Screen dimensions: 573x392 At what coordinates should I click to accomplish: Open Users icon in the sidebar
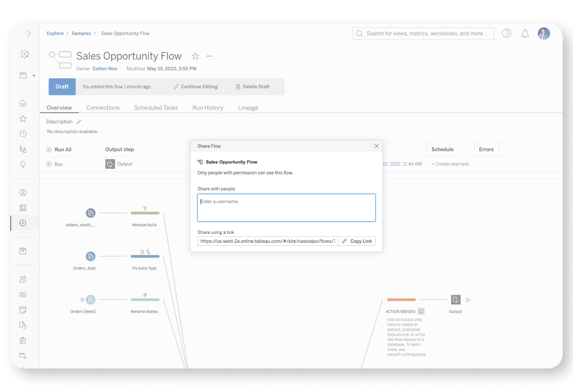[x=23, y=279]
